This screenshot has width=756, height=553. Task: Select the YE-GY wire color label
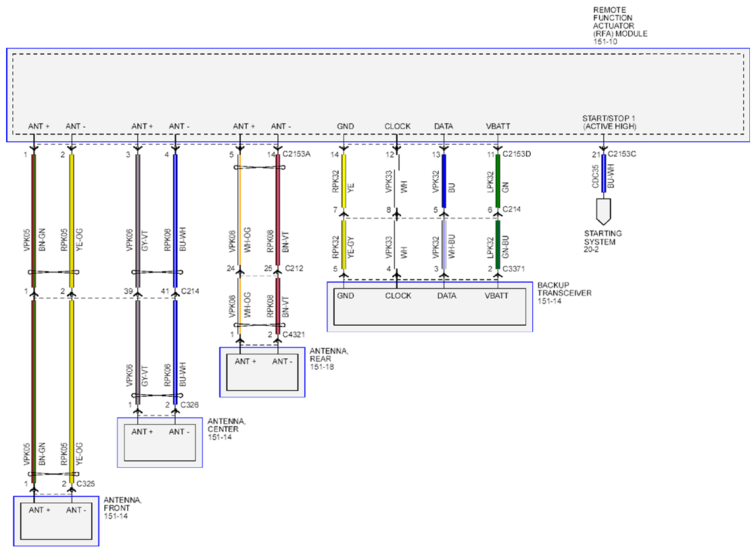(x=350, y=247)
